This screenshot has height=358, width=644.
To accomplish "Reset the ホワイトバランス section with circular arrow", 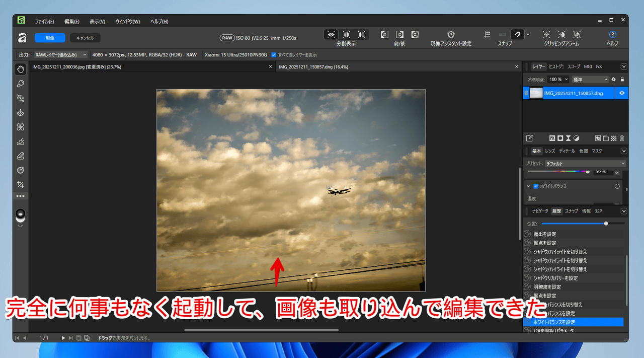I will 617,186.
